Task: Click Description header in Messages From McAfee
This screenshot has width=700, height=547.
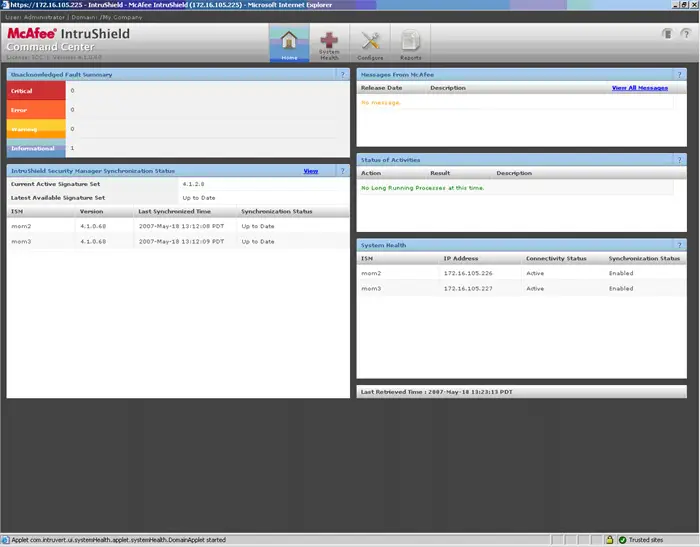Action: [x=448, y=88]
